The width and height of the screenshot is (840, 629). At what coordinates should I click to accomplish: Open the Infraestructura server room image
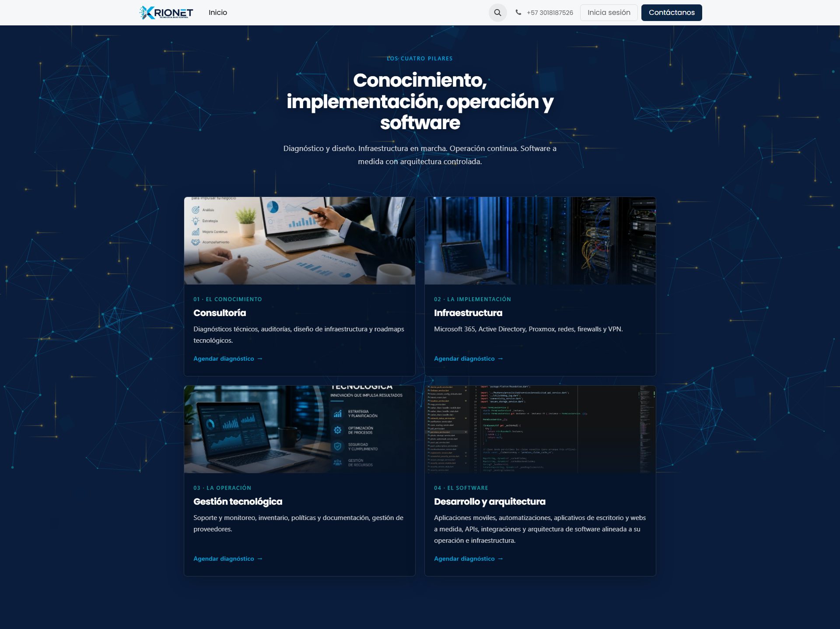click(x=540, y=241)
